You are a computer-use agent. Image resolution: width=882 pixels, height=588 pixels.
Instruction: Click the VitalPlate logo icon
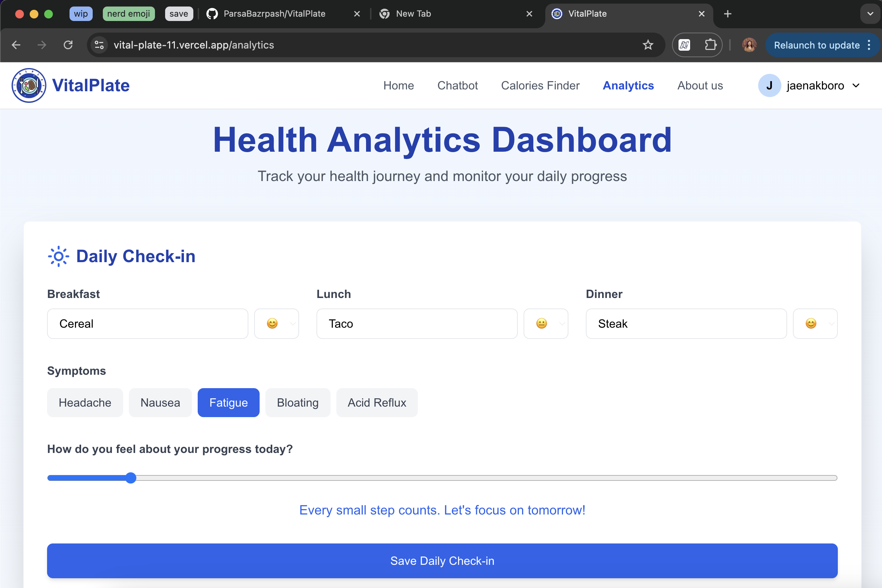pos(29,85)
